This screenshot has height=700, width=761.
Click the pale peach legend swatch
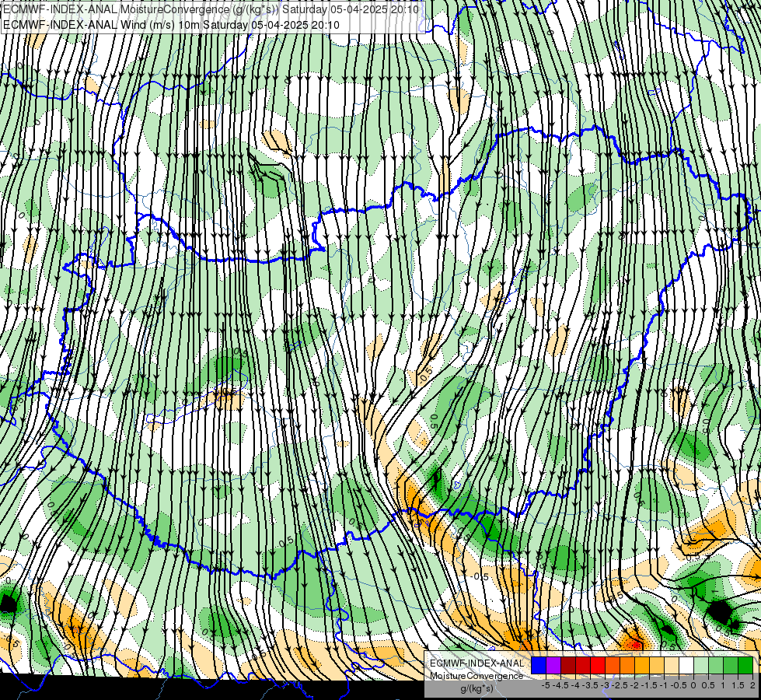tap(672, 666)
